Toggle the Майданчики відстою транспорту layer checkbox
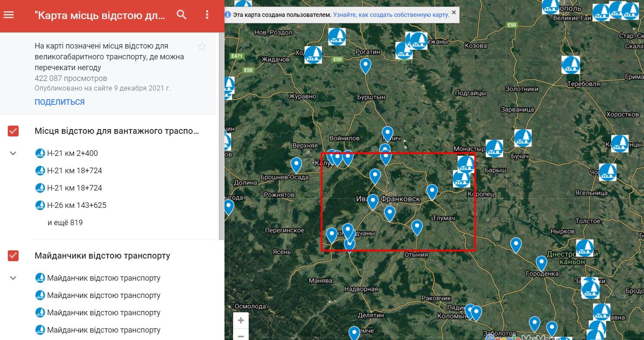Screen dimensions: 644x340 (13, 256)
